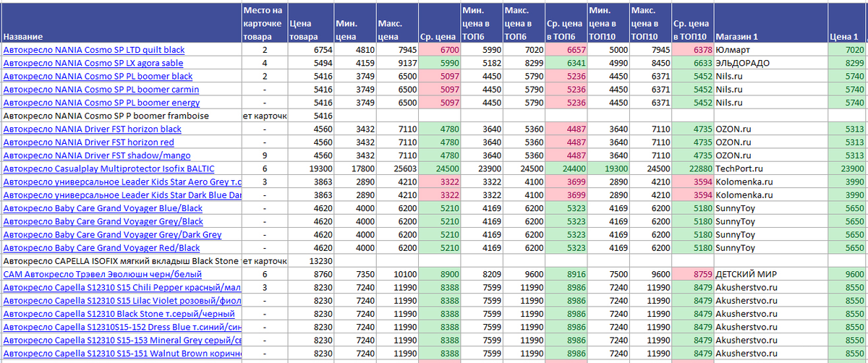
Task: Select the green TOP10 average cell 22880
Action: point(692,168)
